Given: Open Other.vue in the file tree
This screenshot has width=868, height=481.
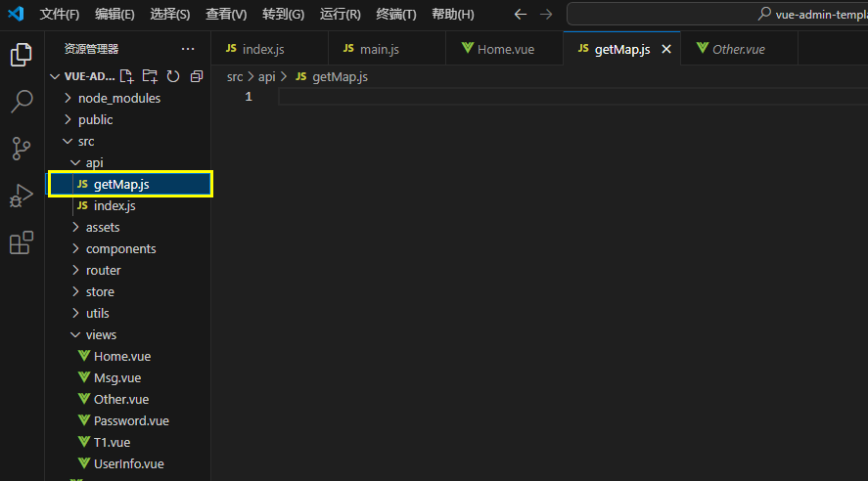Looking at the screenshot, I should 128,399.
